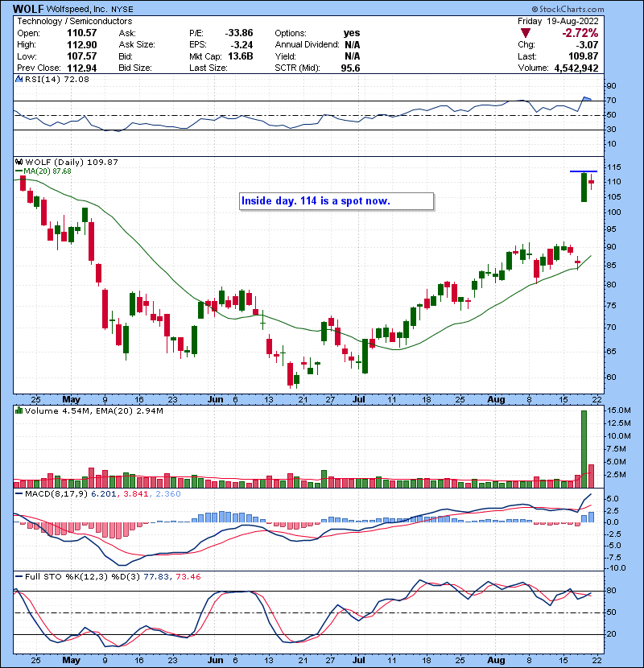
Task: Click the candlestick icon beside WOLF (Daily)
Action: 19,162
